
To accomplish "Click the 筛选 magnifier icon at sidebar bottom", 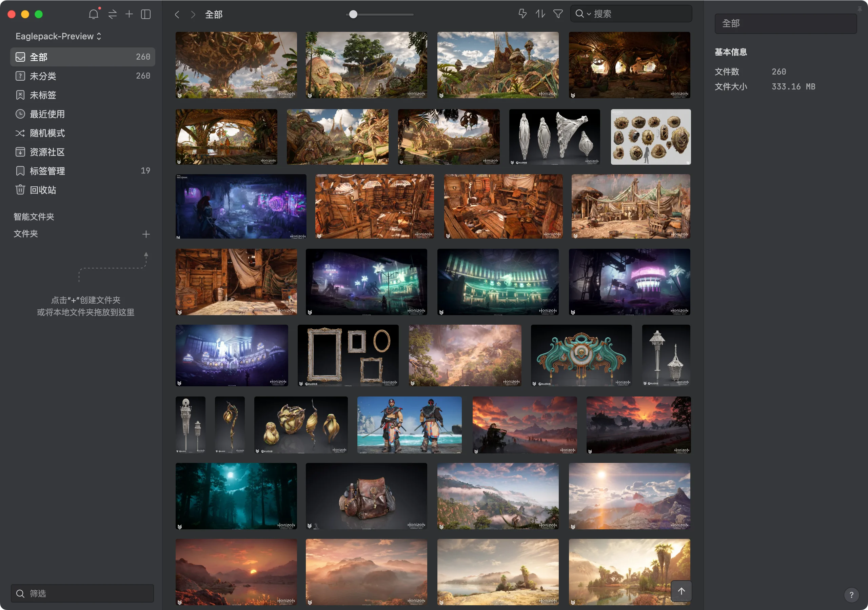I will pyautogui.click(x=20, y=593).
